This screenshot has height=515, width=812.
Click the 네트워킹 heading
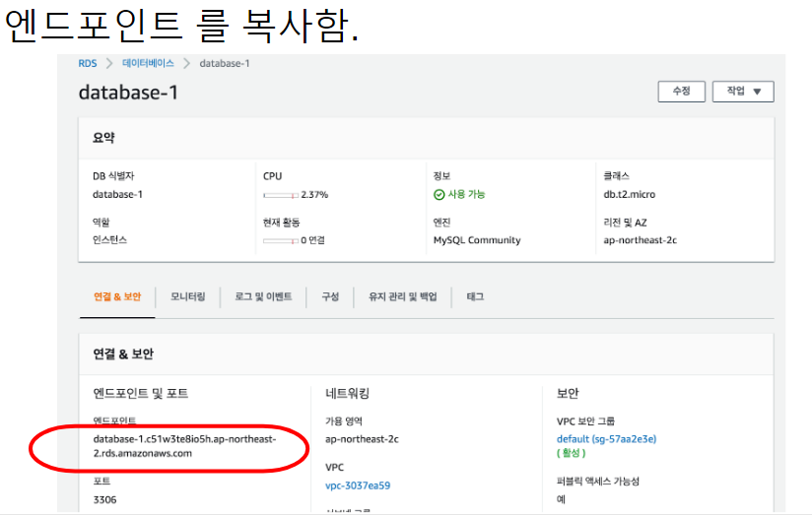click(x=348, y=393)
